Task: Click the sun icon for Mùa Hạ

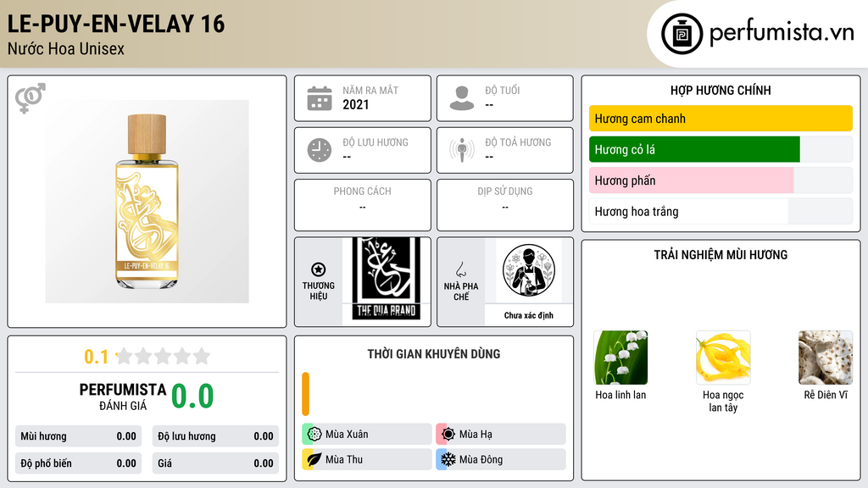Action: tap(448, 434)
